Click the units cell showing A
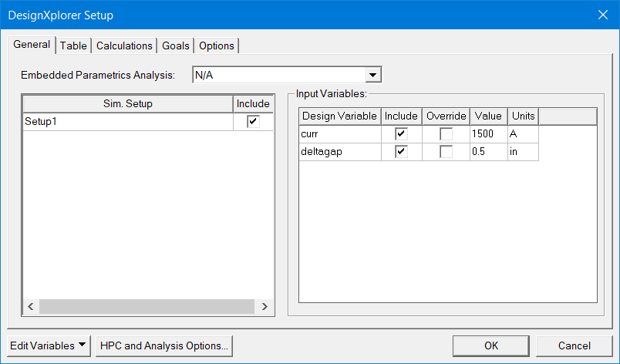This screenshot has width=620, height=364. (523, 134)
